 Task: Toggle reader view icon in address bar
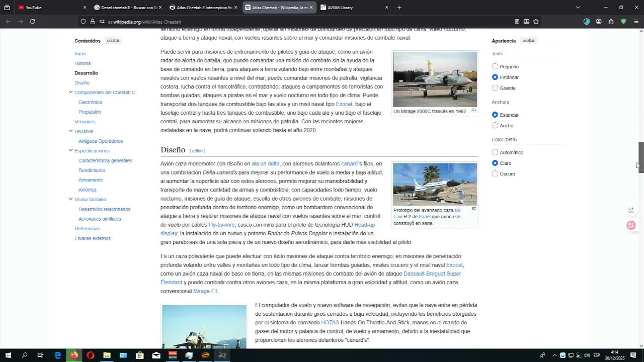point(517,22)
